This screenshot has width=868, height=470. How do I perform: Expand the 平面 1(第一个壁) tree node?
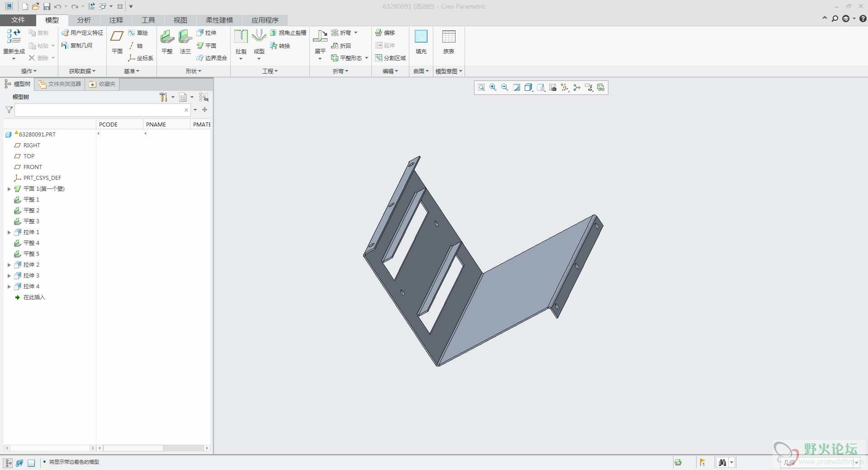pyautogui.click(x=9, y=189)
